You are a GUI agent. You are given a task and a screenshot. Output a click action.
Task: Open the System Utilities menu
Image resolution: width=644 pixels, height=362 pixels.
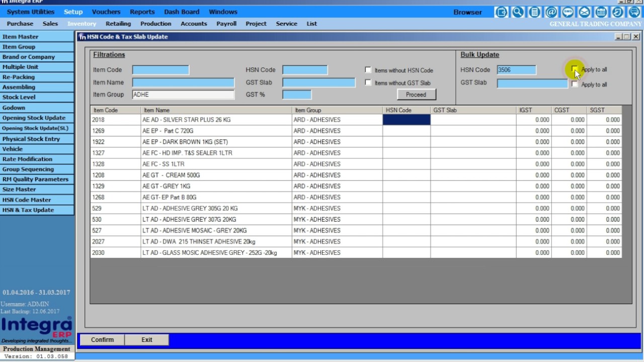click(x=31, y=12)
